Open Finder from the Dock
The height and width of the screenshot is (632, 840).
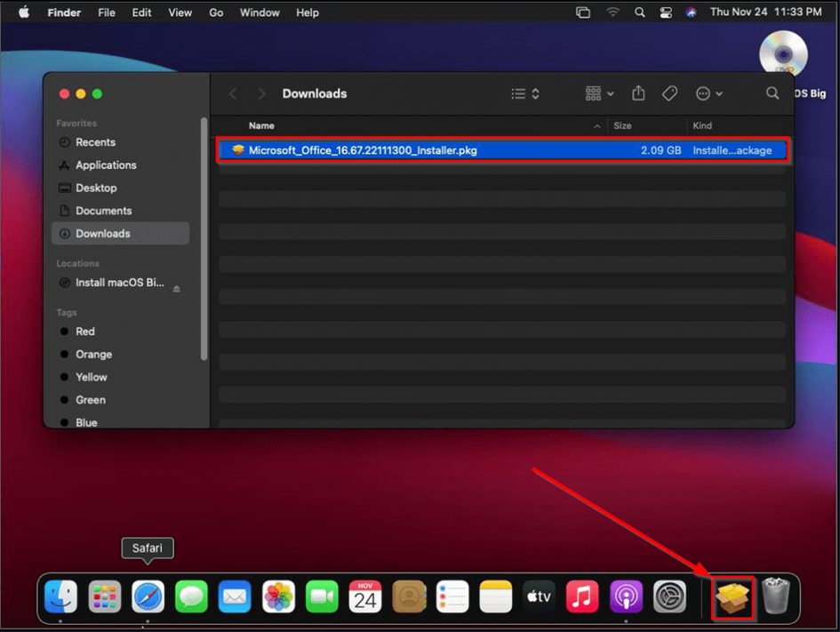tap(61, 596)
